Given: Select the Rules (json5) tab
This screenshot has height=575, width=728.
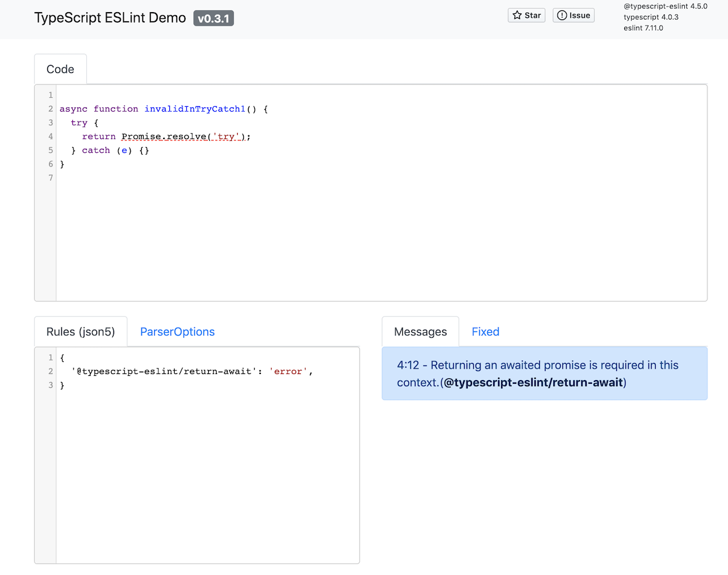Looking at the screenshot, I should pyautogui.click(x=81, y=332).
